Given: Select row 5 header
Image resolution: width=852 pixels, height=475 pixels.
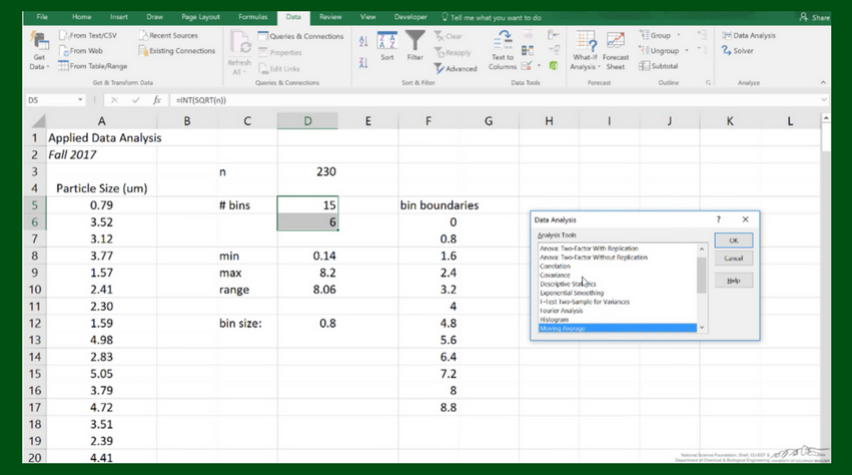Looking at the screenshot, I should (x=35, y=205).
